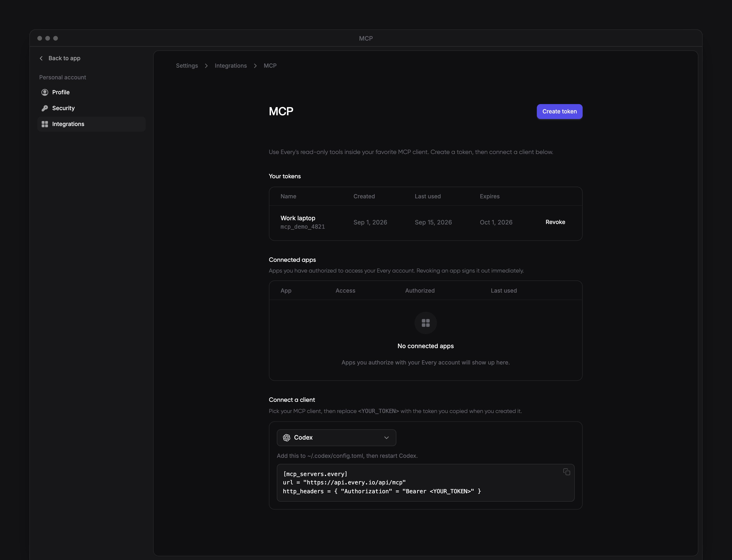This screenshot has width=732, height=560.
Task: Click the Personal account section label
Action: click(62, 77)
